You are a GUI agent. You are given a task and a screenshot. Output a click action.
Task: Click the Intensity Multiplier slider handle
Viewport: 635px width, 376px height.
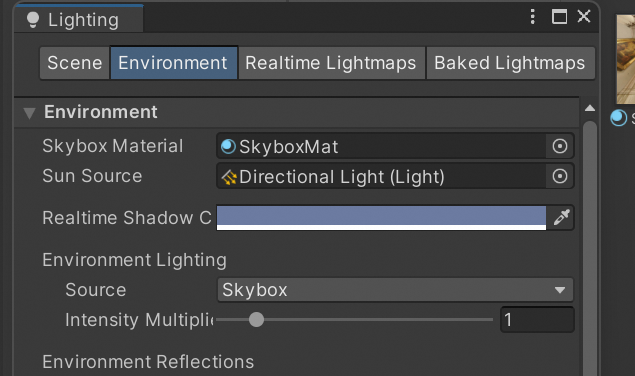click(x=256, y=320)
